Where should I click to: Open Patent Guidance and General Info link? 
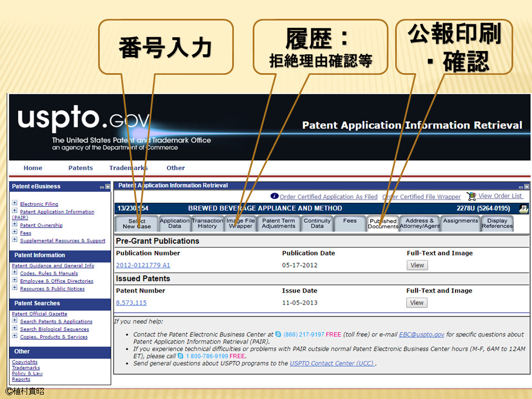(53, 265)
